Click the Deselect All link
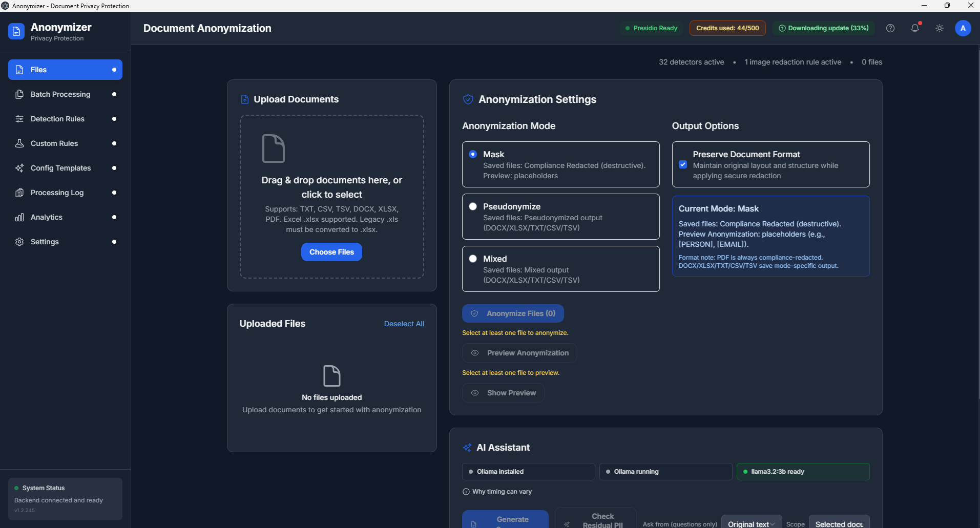Screen dimensions: 980x528 point(404,324)
